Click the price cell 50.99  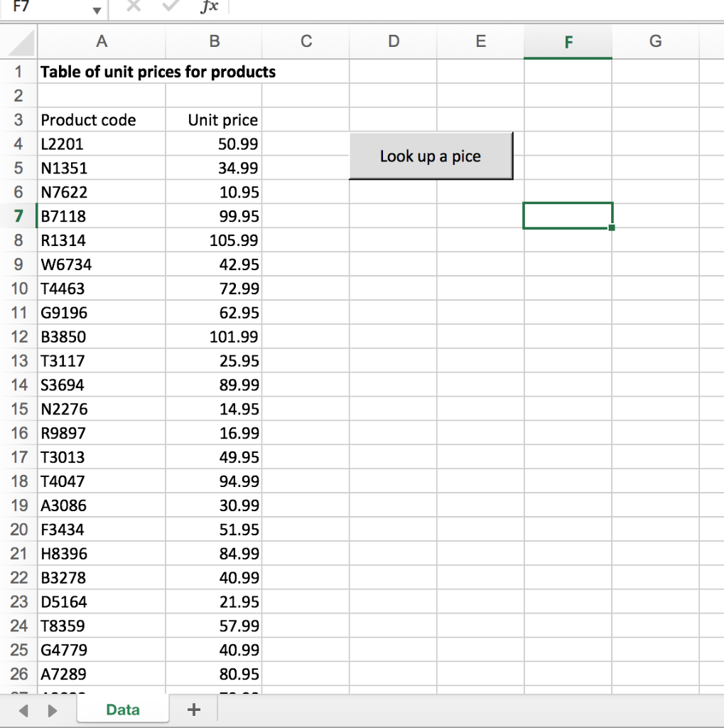point(214,144)
